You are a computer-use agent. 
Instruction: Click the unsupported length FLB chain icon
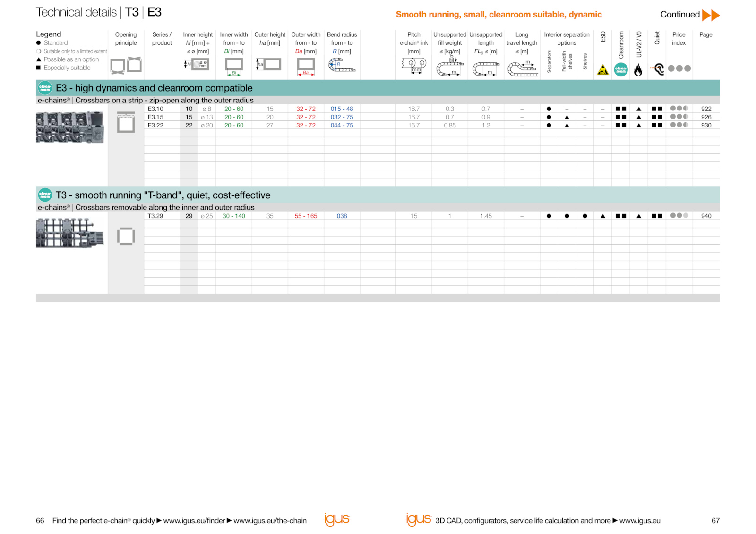point(486,69)
